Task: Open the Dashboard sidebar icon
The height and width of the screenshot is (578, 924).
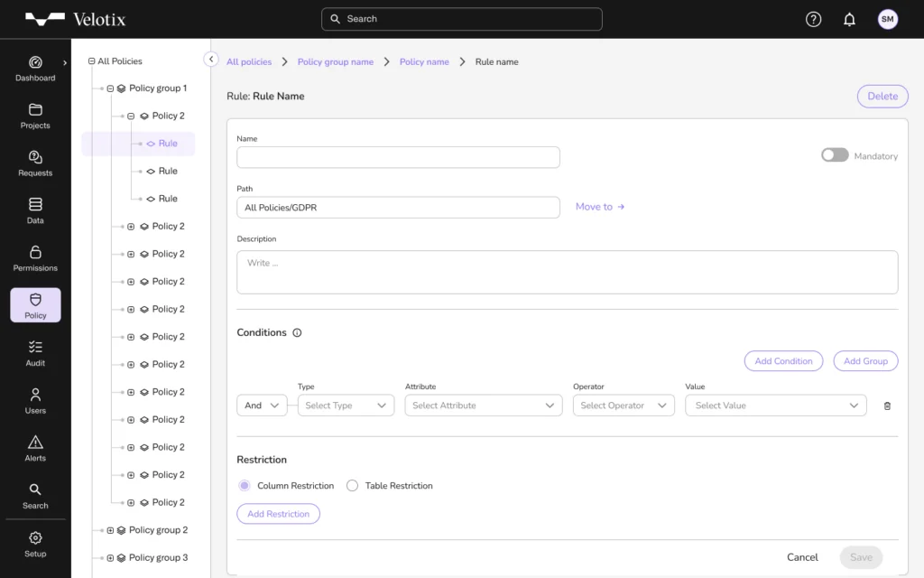Action: point(35,62)
